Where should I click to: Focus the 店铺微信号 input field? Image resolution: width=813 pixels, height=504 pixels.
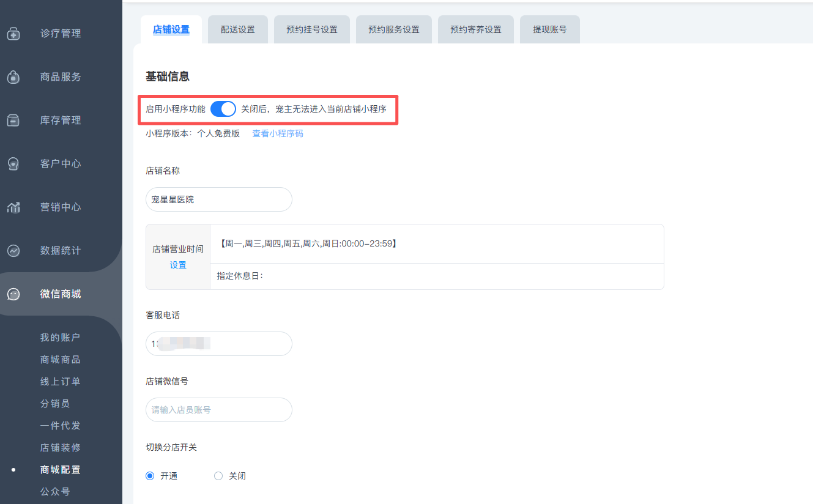(219, 410)
